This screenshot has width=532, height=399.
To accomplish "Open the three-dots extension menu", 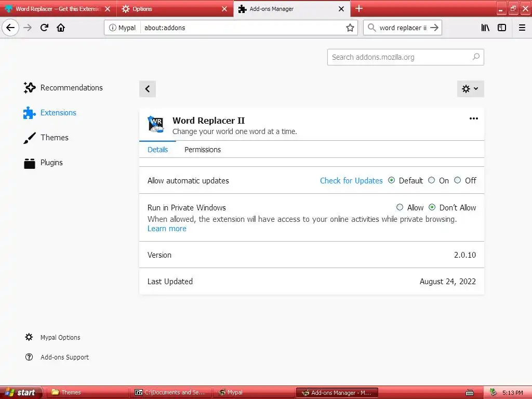I will 474,118.
